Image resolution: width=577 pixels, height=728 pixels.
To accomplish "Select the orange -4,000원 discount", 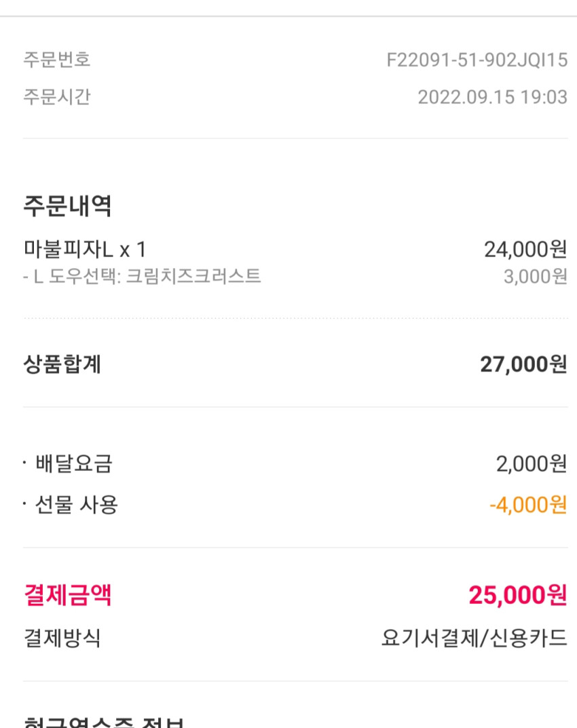I will click(x=528, y=505).
